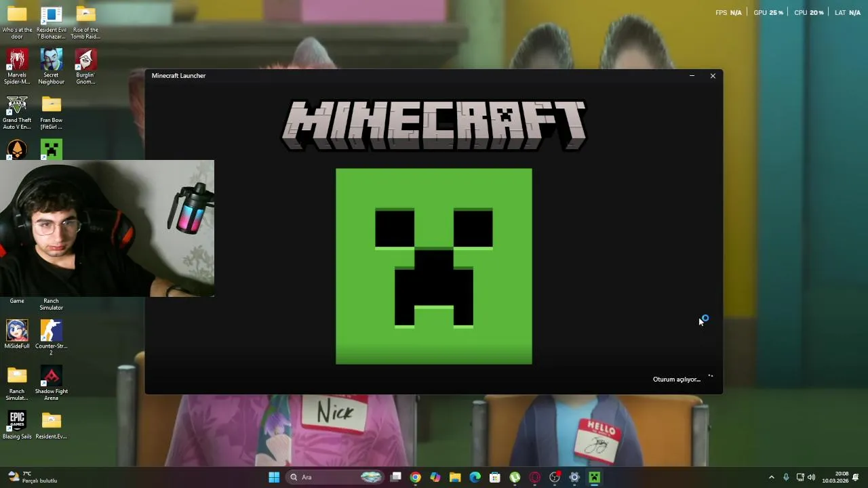868x488 pixels.
Task: Click the Minecraft Launcher window title
Action: [178, 76]
